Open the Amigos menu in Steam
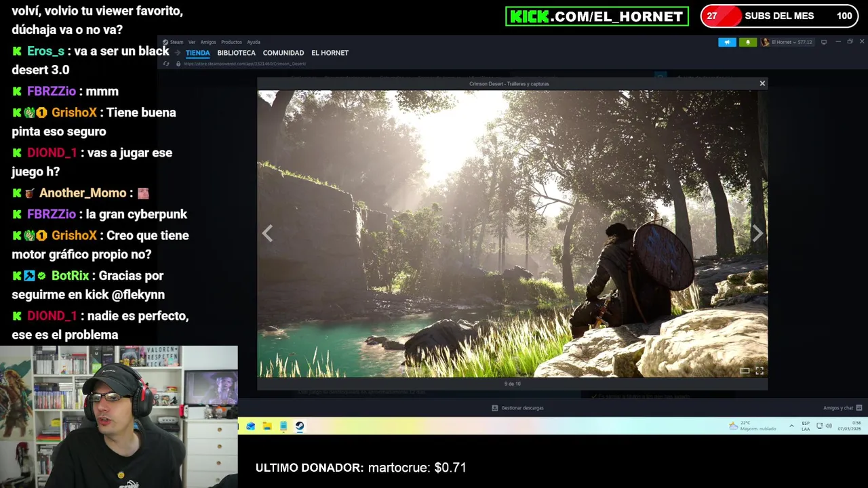 [x=208, y=42]
